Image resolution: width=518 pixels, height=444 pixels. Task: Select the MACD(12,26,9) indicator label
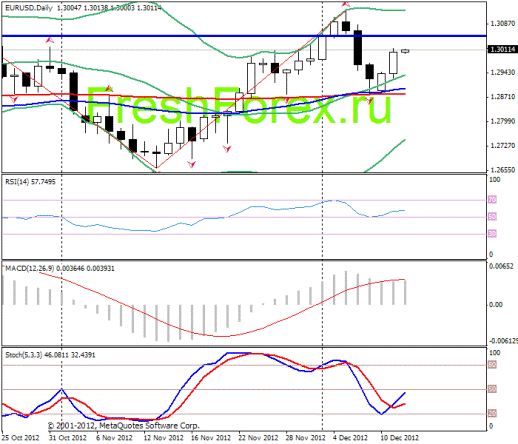[60, 268]
